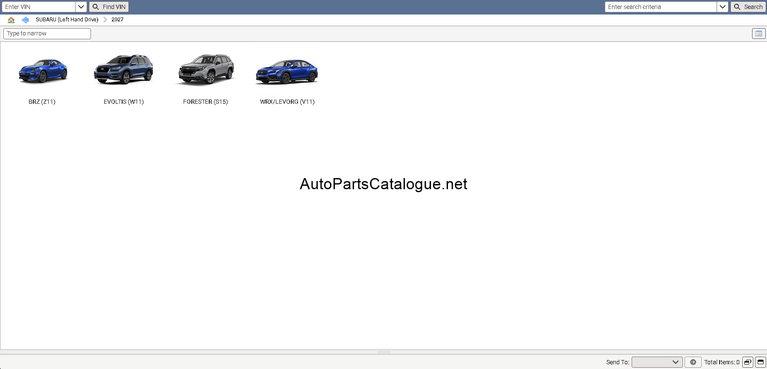Click the panel splitter handle at bottom
Screen dimensions: 767x369
(x=384, y=352)
